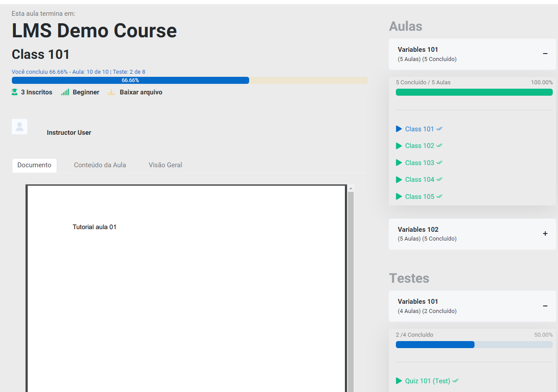Click the play icon beside Class 101
This screenshot has width=558, height=392.
[x=399, y=129]
